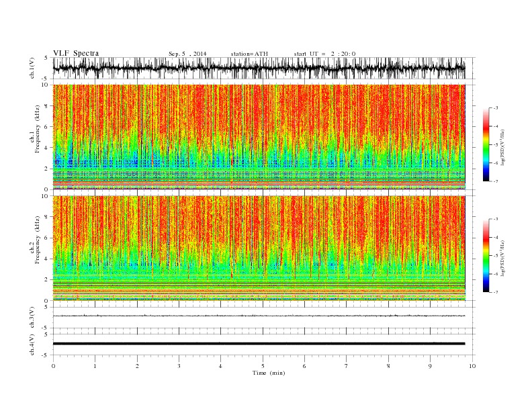Click the "ch.3(V)" axis label
532x411 pixels.
(32, 318)
